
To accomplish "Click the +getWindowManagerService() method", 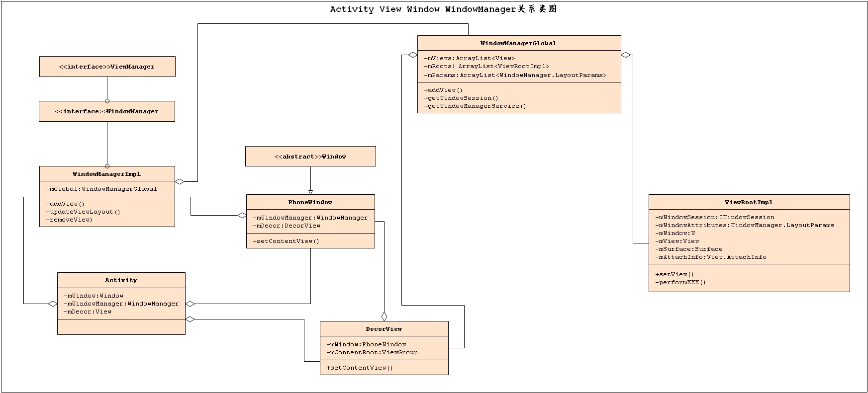I will (475, 106).
